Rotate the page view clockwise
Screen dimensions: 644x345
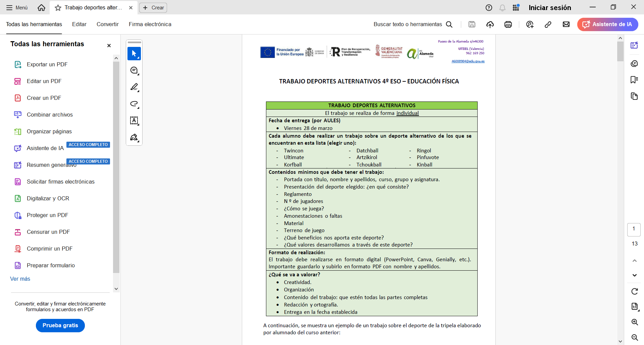pyautogui.click(x=634, y=291)
